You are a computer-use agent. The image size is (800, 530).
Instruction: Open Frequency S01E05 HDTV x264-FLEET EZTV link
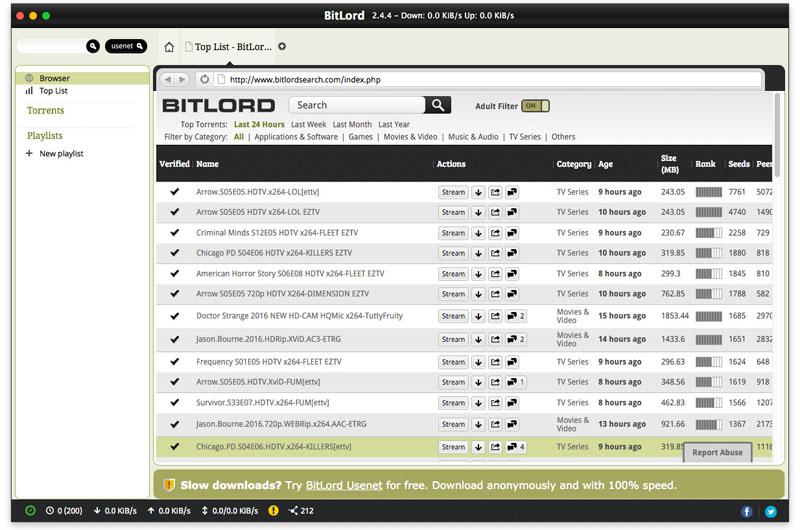pos(269,362)
